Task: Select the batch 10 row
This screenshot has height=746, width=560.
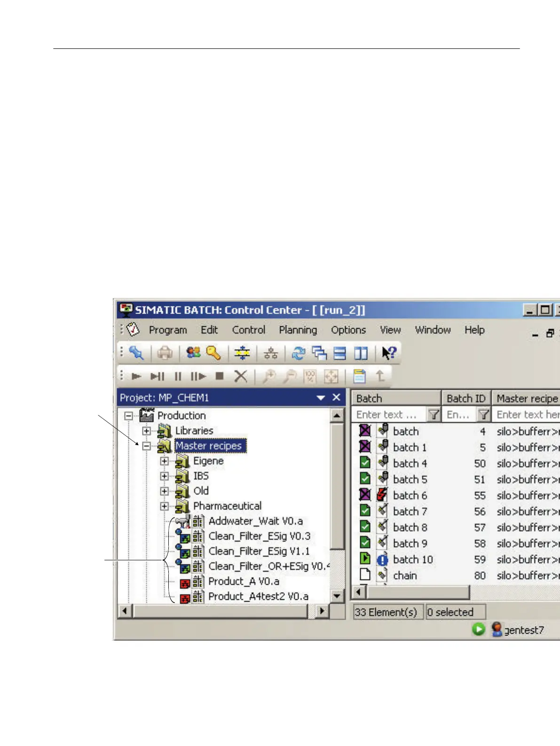Action: pos(456,559)
